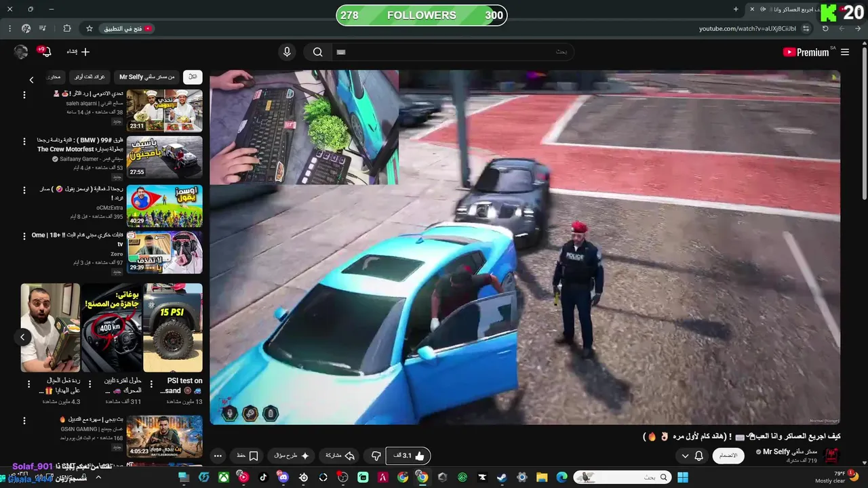Click the YouTube Premium logo
Image resolution: width=868 pixels, height=488 pixels.
(806, 52)
